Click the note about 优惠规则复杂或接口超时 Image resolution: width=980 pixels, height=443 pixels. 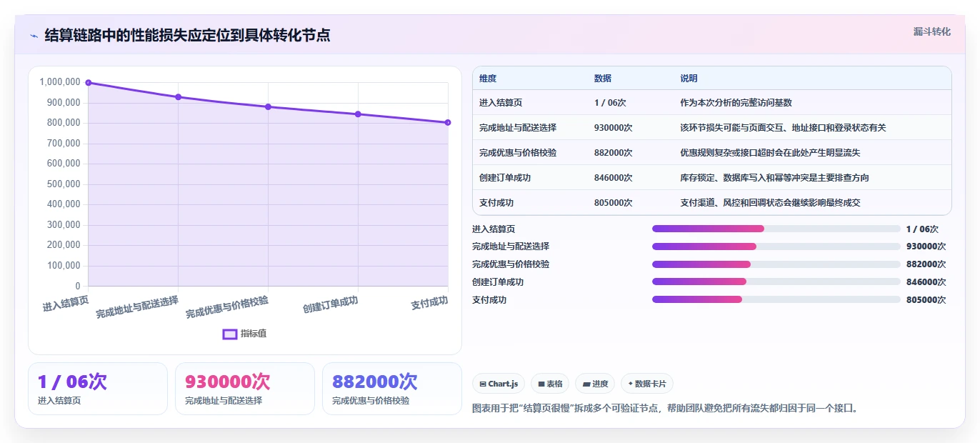coord(770,153)
